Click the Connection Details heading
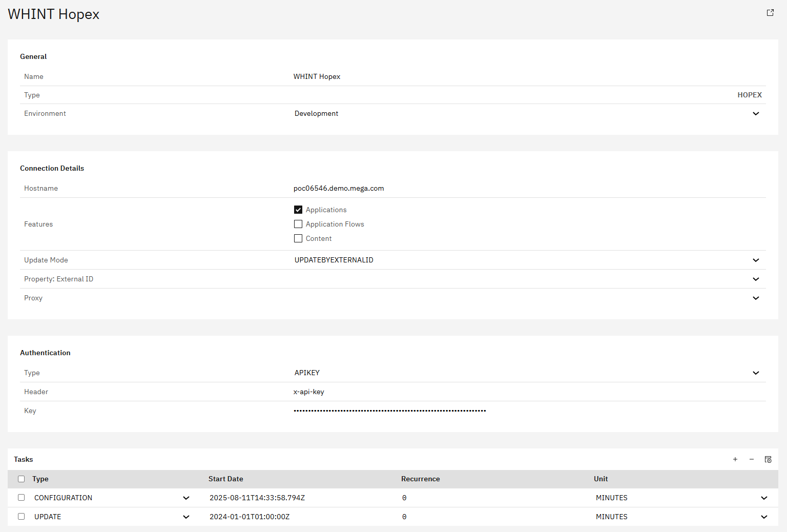 coord(52,168)
